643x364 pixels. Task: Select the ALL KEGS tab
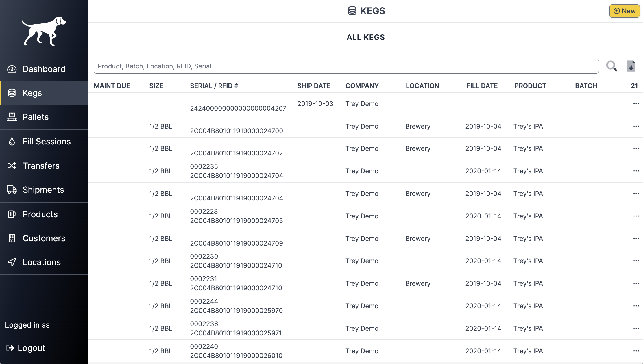point(365,37)
